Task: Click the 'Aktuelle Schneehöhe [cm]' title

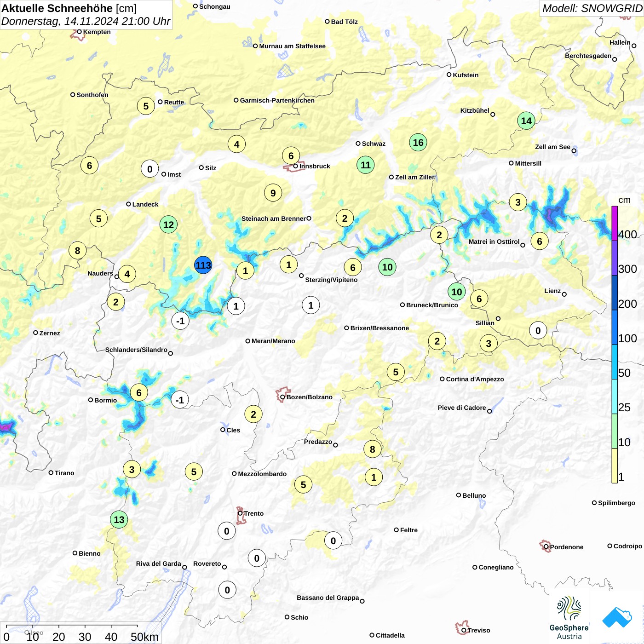Action: tap(69, 8)
